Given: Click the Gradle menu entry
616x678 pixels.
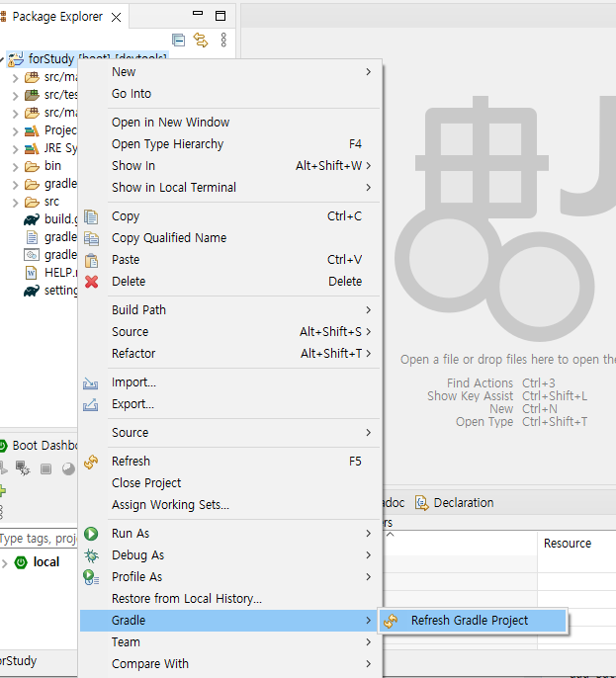Looking at the screenshot, I should [x=230, y=621].
